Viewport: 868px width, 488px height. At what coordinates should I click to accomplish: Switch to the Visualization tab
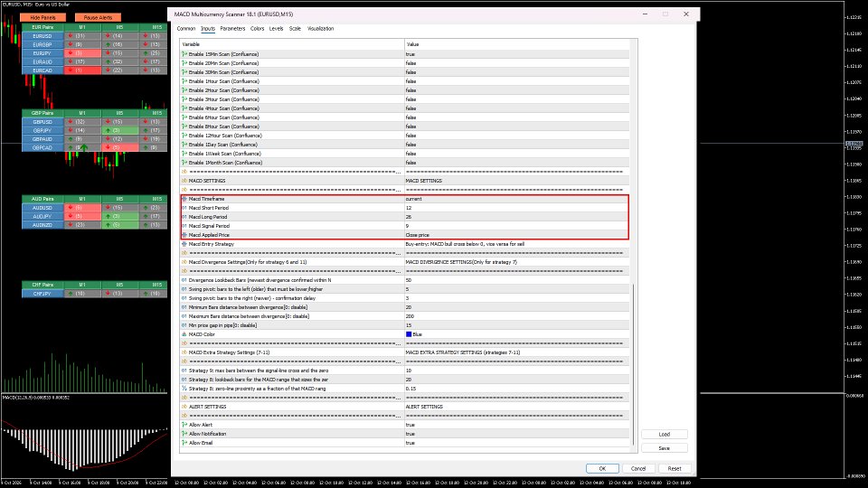pyautogui.click(x=320, y=29)
